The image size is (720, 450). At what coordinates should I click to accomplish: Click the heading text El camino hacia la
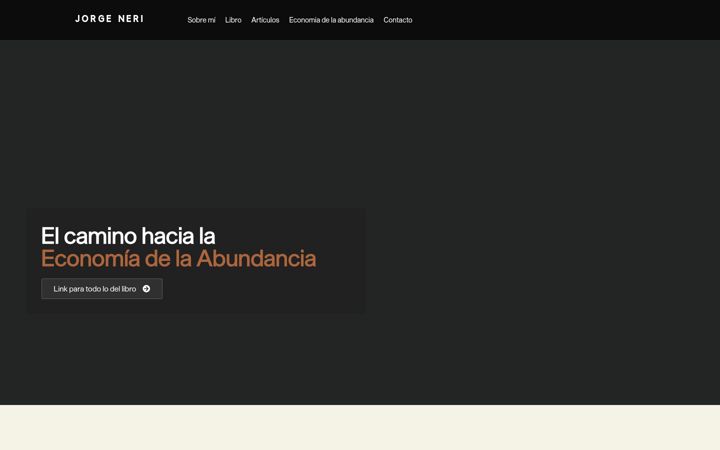point(128,236)
